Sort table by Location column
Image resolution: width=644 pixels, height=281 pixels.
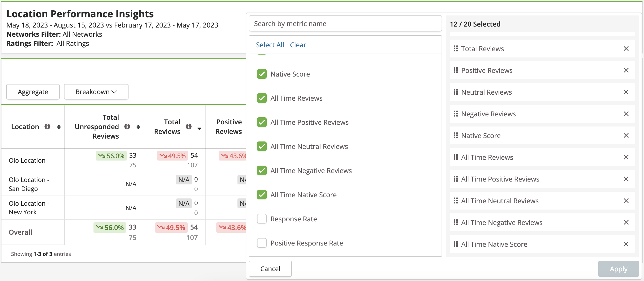(59, 127)
